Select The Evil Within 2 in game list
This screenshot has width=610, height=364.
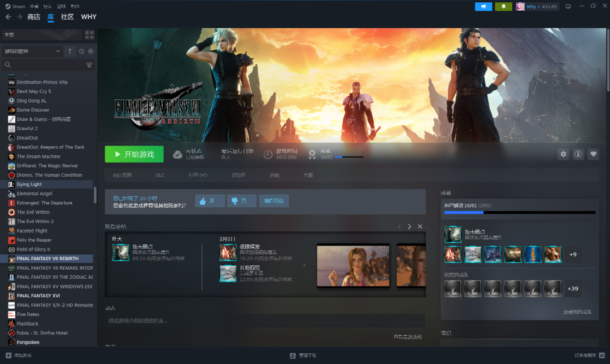point(47,221)
